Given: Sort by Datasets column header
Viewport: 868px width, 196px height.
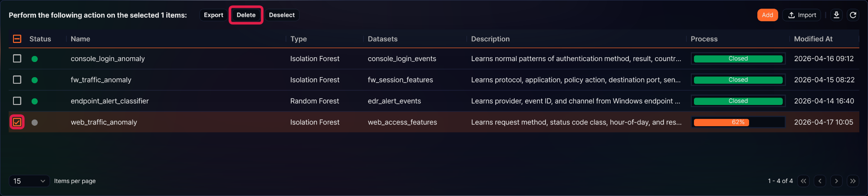Looking at the screenshot, I should click(x=382, y=39).
